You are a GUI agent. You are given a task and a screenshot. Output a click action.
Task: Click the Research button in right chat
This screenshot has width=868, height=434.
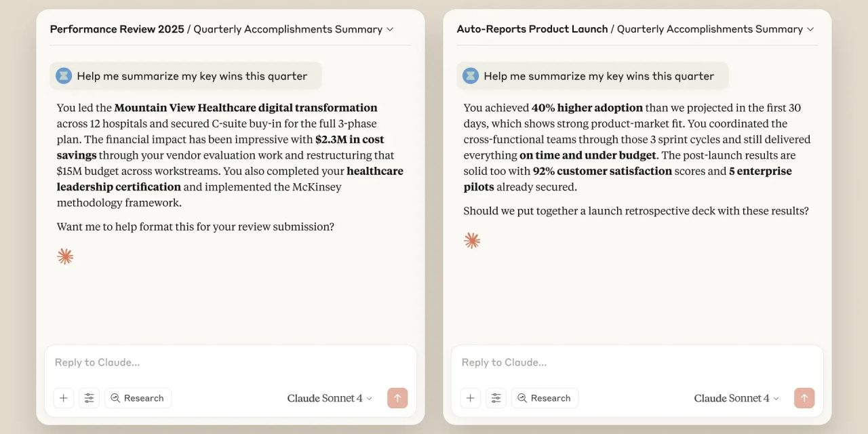(545, 398)
